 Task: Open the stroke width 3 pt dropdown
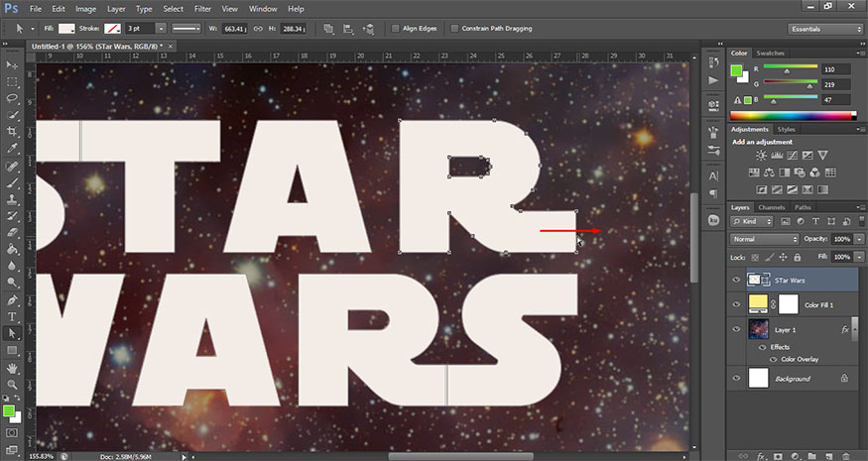click(161, 29)
